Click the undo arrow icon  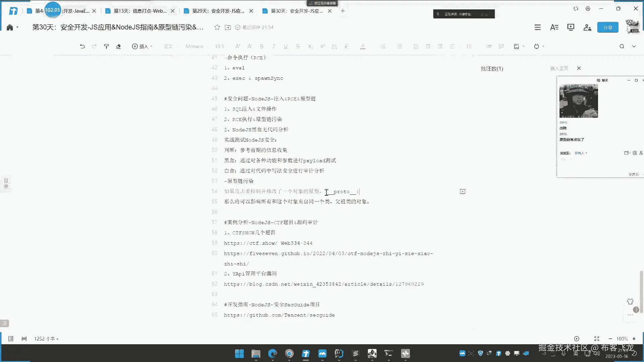82,46
